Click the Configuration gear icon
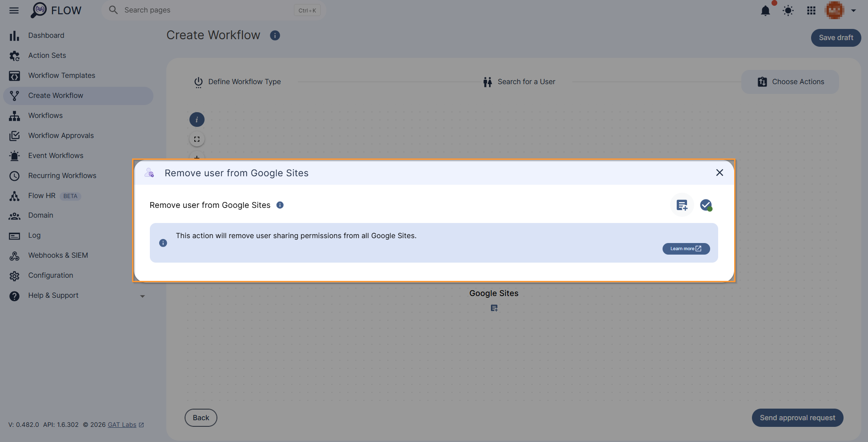 coord(14,276)
